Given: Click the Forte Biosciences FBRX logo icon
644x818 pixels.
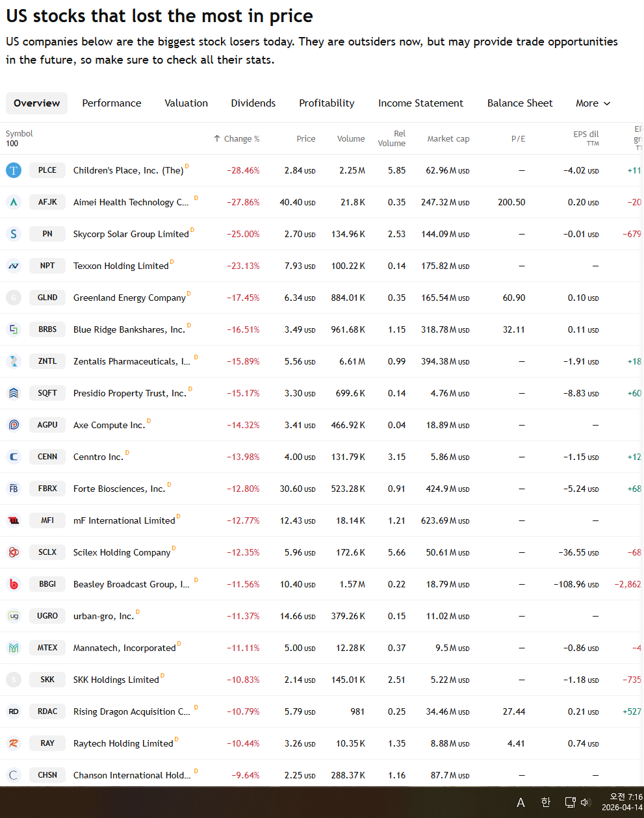Looking at the screenshot, I should click(x=14, y=489).
